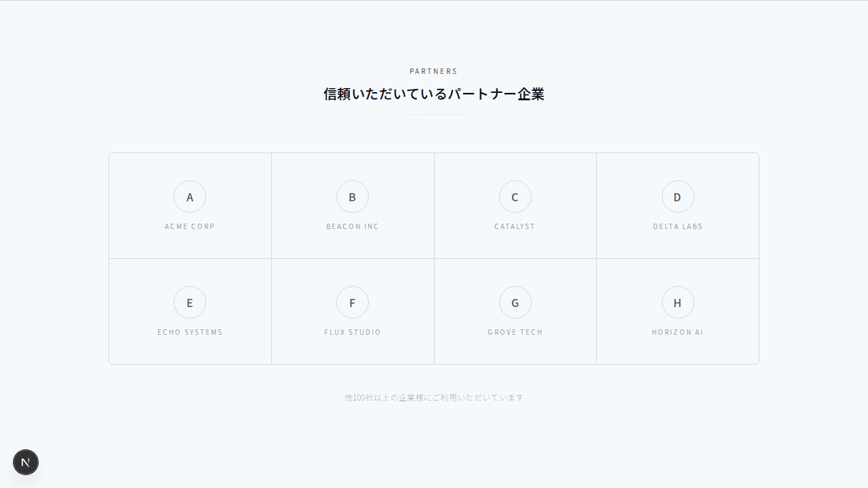Select the circular E logo icon
Screen dimensions: 868x488
tap(190, 302)
